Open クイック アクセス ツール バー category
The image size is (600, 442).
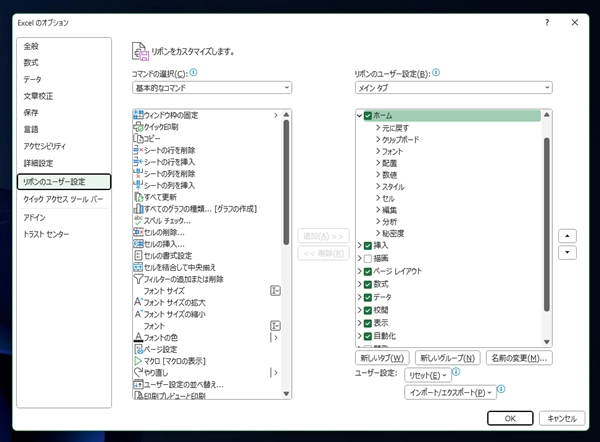click(x=63, y=199)
